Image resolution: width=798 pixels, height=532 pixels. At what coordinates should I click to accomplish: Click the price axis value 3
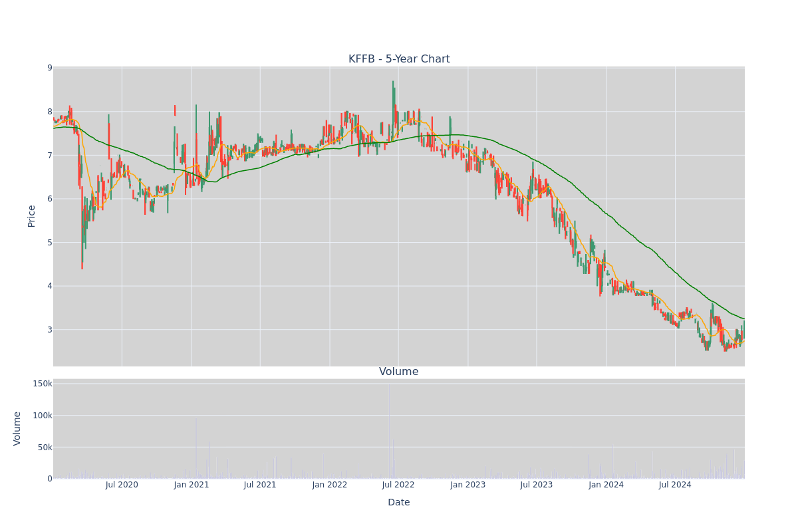(x=49, y=329)
